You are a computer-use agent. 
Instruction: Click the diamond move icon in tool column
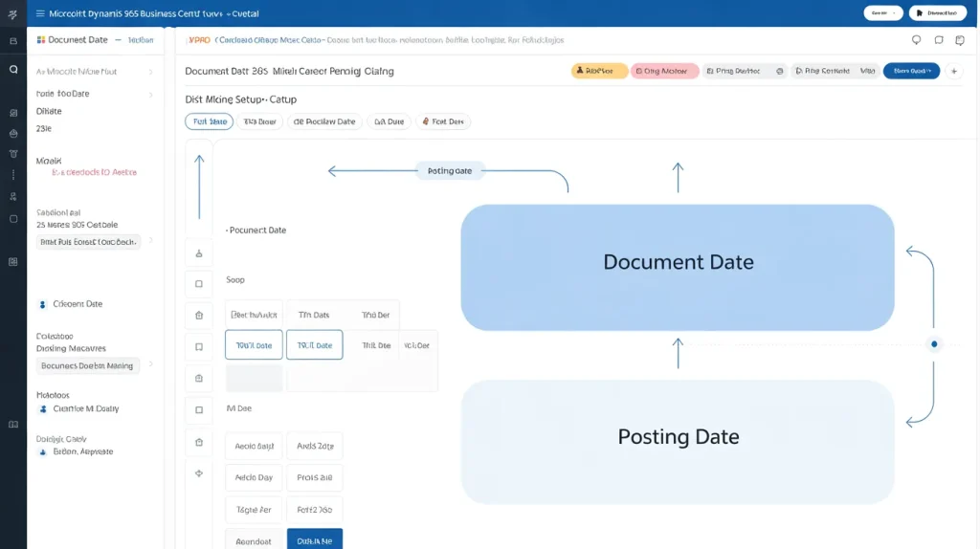click(x=199, y=473)
